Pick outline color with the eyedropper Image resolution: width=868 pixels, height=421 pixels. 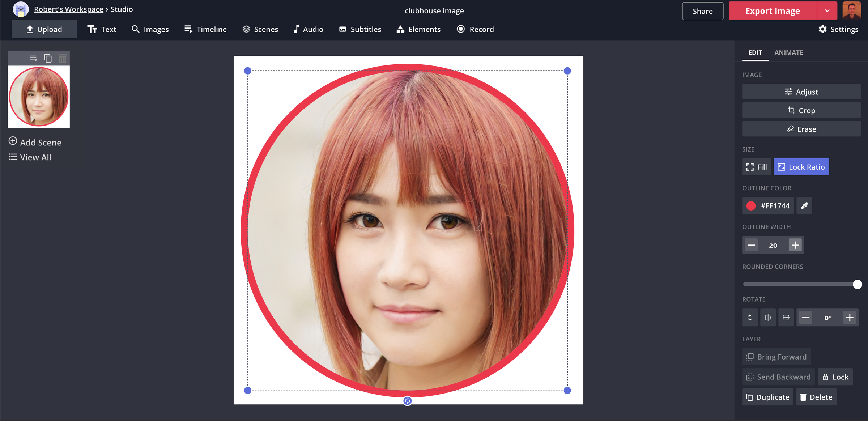coord(804,205)
